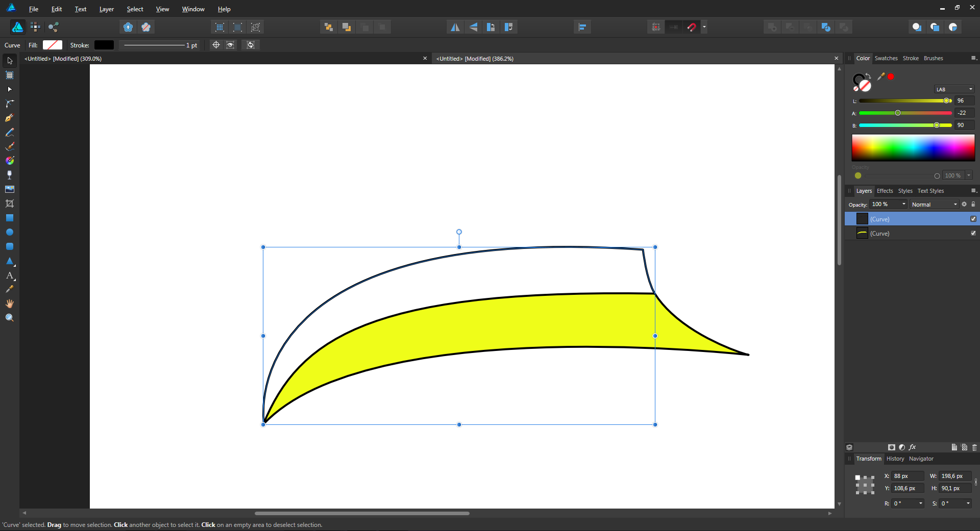The image size is (980, 531).
Task: Hide the selected top Curve layer
Action: (973, 219)
